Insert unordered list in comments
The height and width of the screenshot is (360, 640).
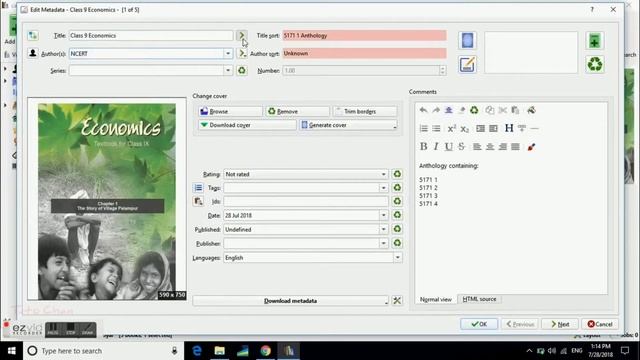pos(436,129)
